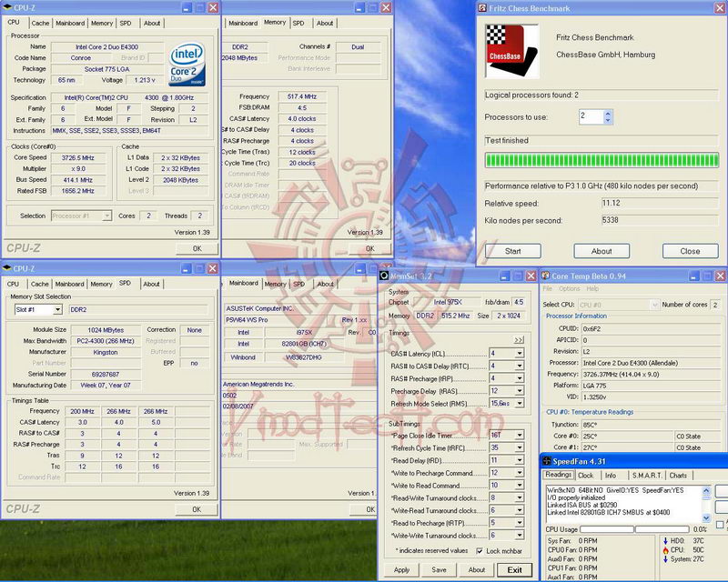The width and height of the screenshot is (728, 582).
Task: Click the Exit button in MemSet
Action: 514,570
